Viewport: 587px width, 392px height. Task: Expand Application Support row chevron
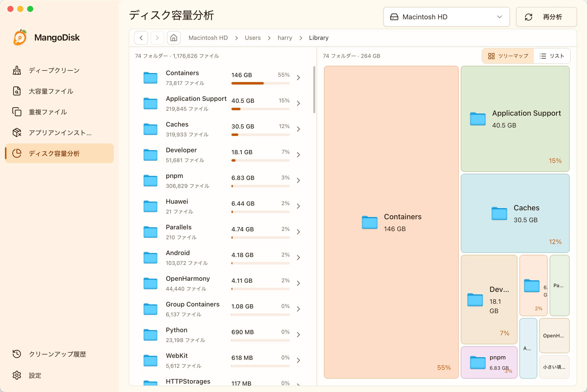(298, 104)
